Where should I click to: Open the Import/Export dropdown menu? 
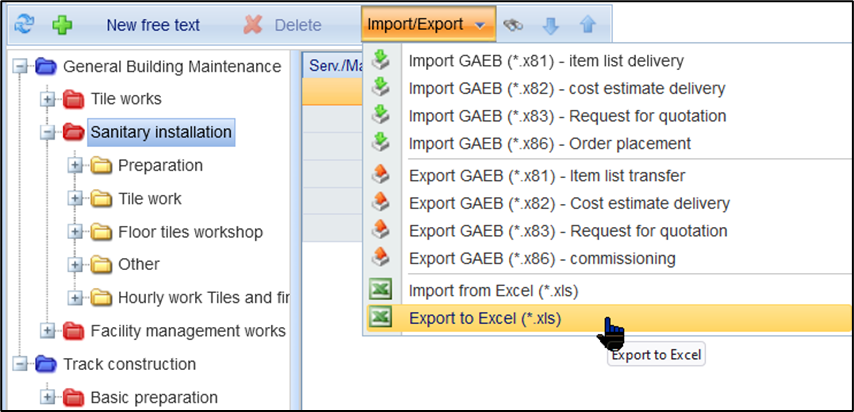coord(427,24)
